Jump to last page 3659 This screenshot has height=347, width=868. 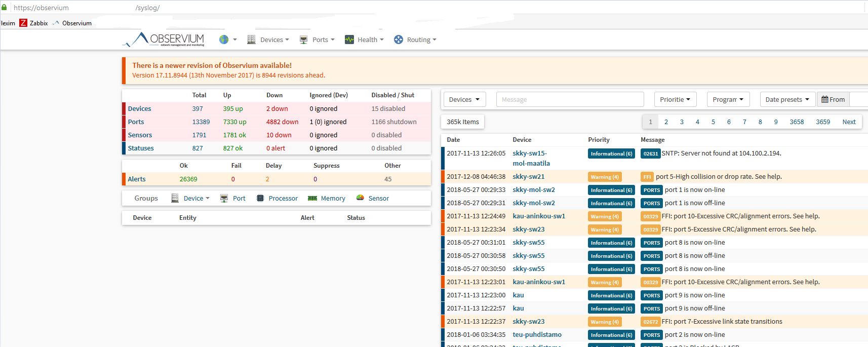coord(823,122)
